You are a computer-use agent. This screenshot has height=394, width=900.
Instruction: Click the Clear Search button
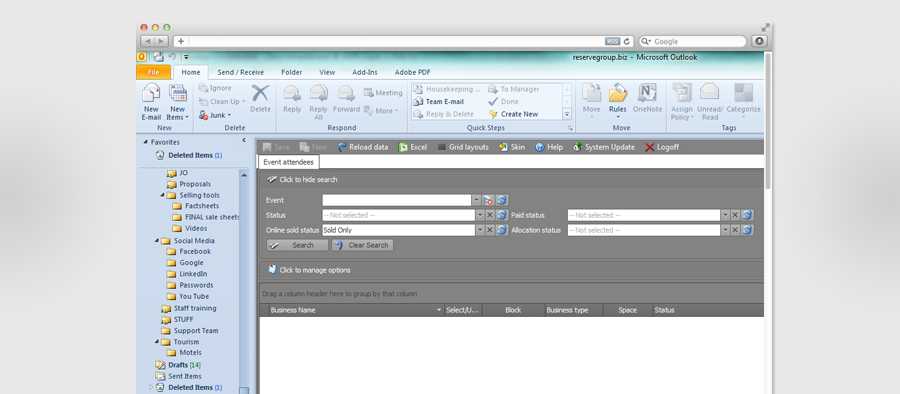(x=362, y=245)
